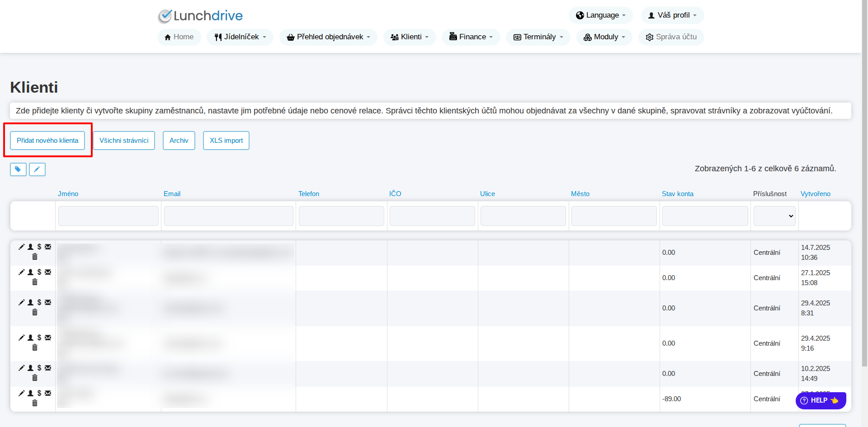The image size is (868, 427).
Task: Click the -89.00 balance value
Action: click(x=671, y=399)
